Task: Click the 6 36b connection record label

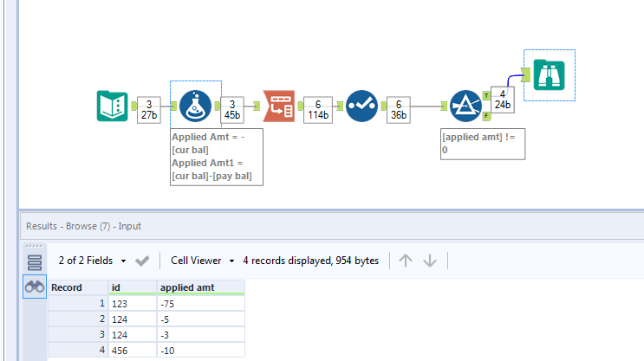Action: pos(399,110)
